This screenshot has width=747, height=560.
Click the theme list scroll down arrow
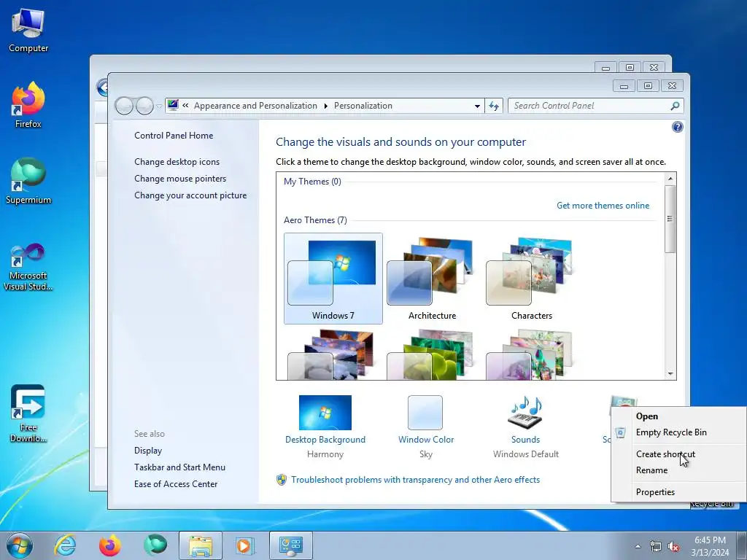(670, 374)
